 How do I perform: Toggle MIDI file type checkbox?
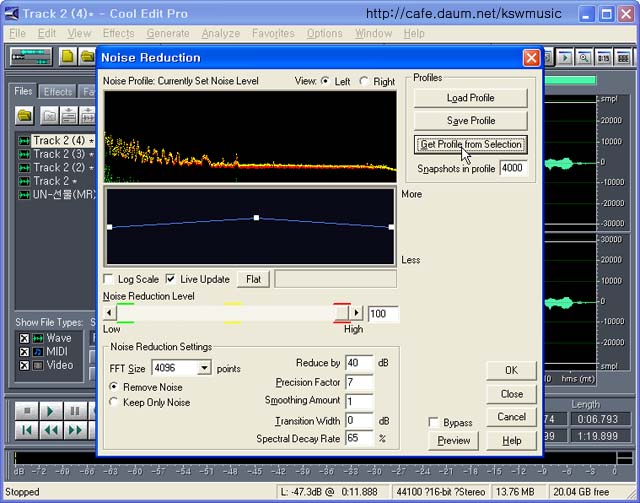[24, 352]
